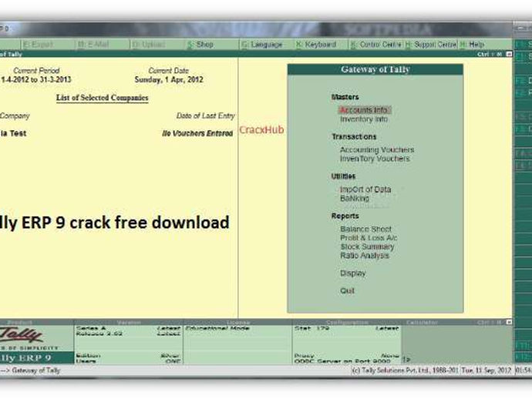Click 'ODBC Server on Port 9000' text

click(342, 361)
